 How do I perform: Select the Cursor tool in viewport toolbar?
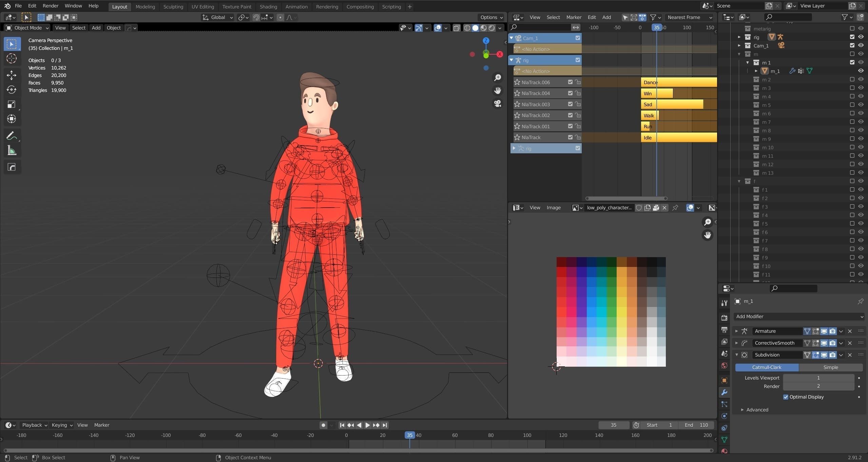pos(12,59)
